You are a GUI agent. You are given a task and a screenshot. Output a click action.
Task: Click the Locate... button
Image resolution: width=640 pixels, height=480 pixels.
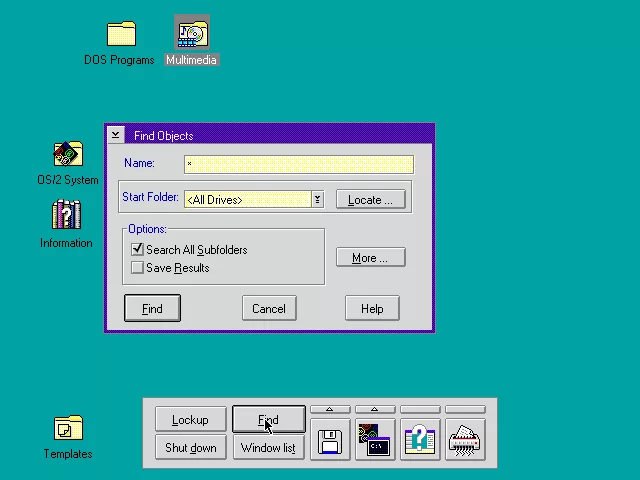pos(370,200)
